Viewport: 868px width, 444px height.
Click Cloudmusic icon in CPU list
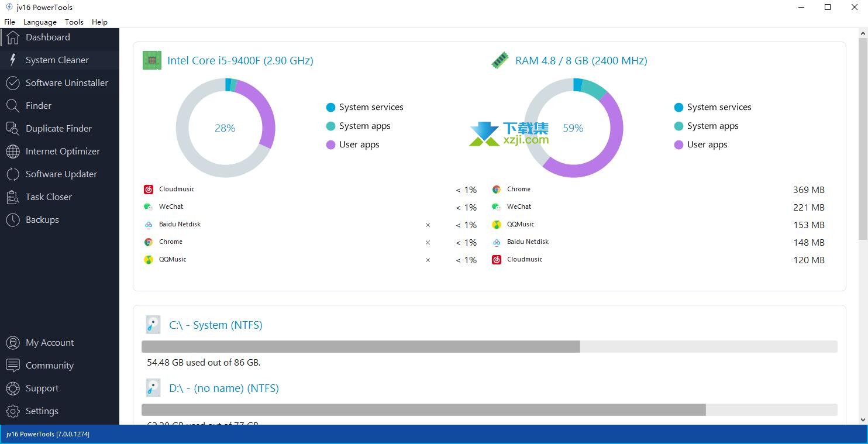149,190
